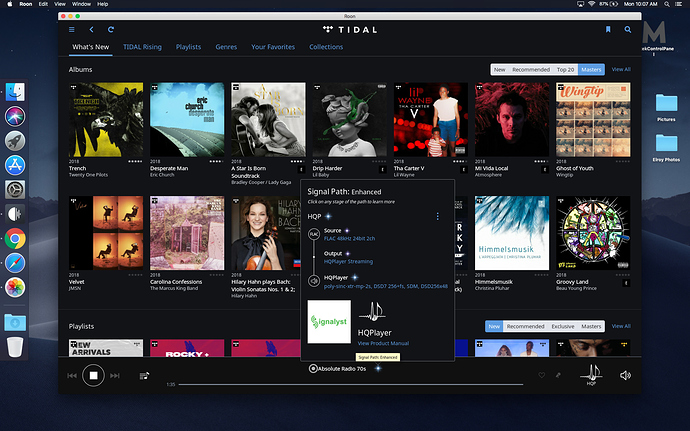
Task: Select the Masters playlists filter
Action: (591, 326)
